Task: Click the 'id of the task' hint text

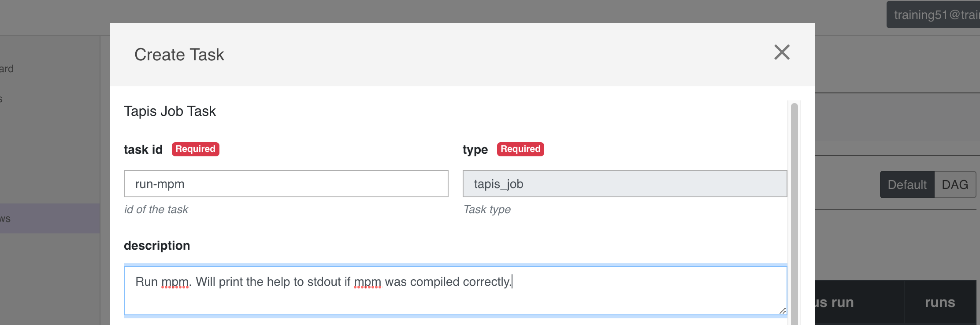Action: point(156,210)
